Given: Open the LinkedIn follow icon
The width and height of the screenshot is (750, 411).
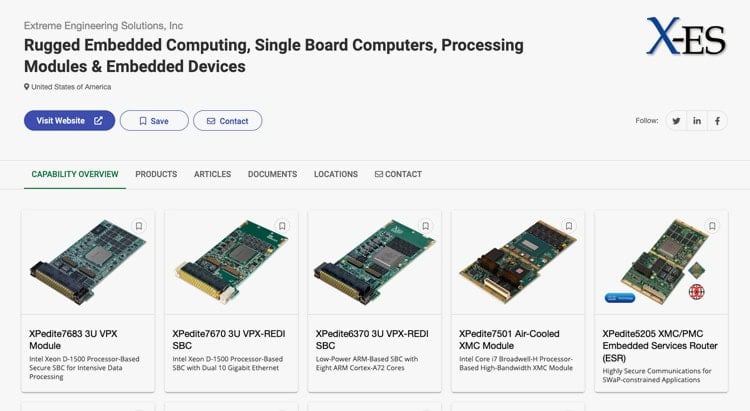Looking at the screenshot, I should (x=697, y=121).
